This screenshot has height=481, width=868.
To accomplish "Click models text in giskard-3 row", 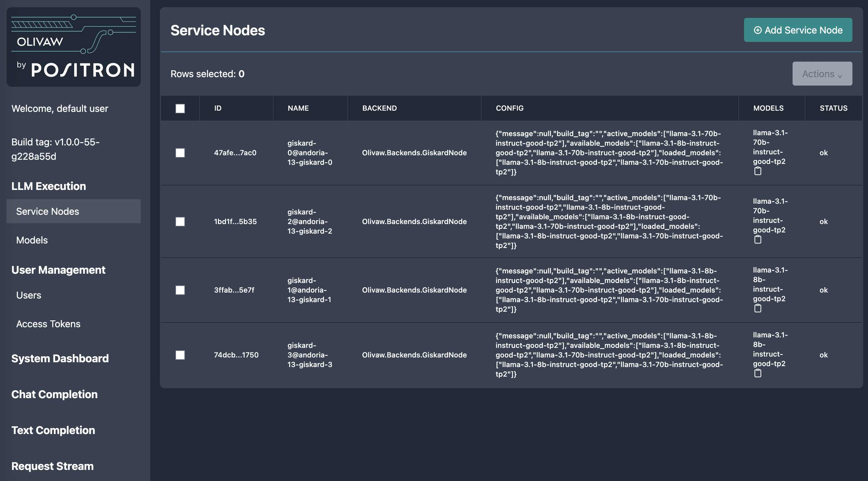I will click(x=770, y=349).
